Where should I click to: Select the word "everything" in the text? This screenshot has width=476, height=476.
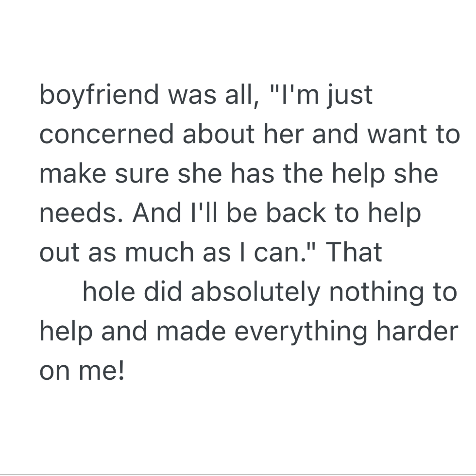click(x=301, y=332)
